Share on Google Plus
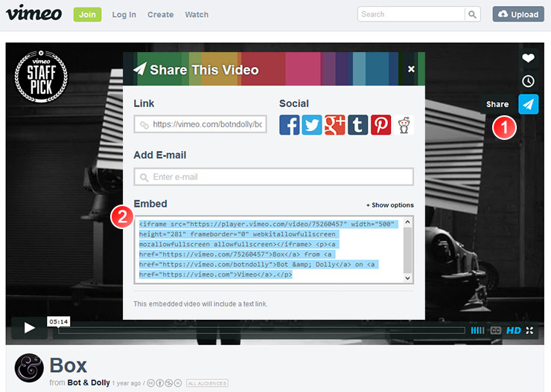The image size is (551, 392). (x=335, y=125)
